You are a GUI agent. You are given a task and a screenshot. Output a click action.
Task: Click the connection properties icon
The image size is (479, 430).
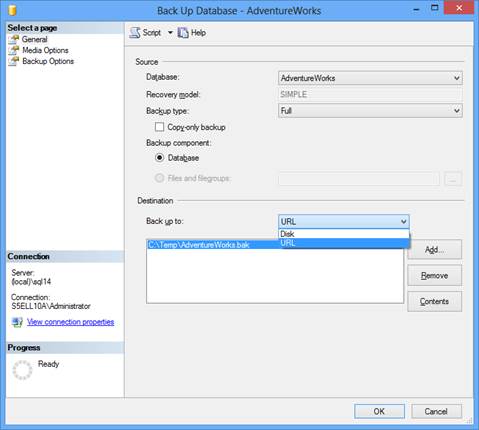tap(17, 322)
